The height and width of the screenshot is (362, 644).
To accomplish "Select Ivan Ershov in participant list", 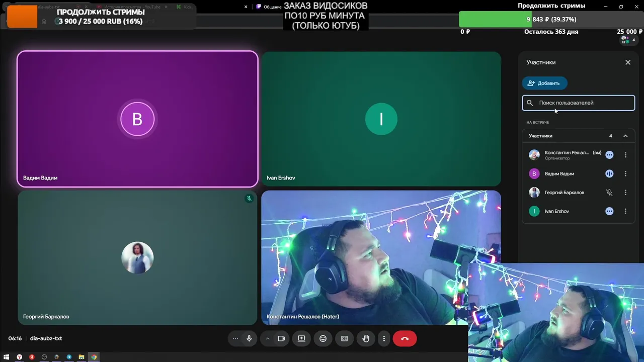I will tap(579, 211).
